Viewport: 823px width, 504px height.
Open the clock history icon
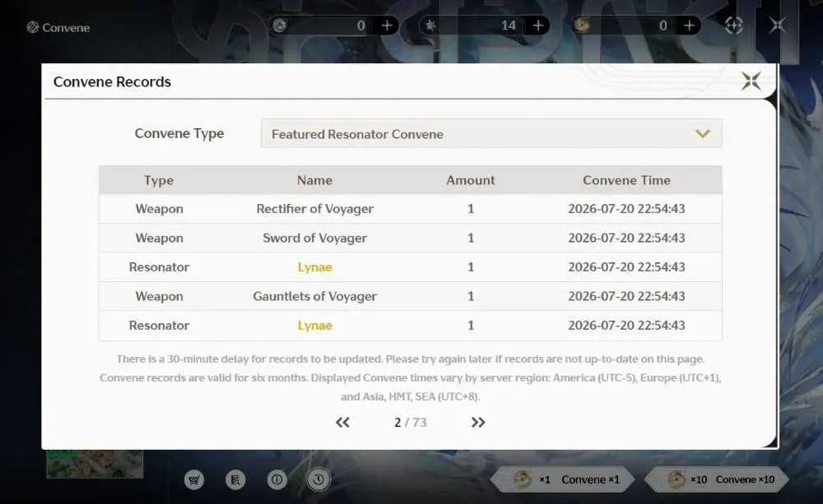click(318, 479)
